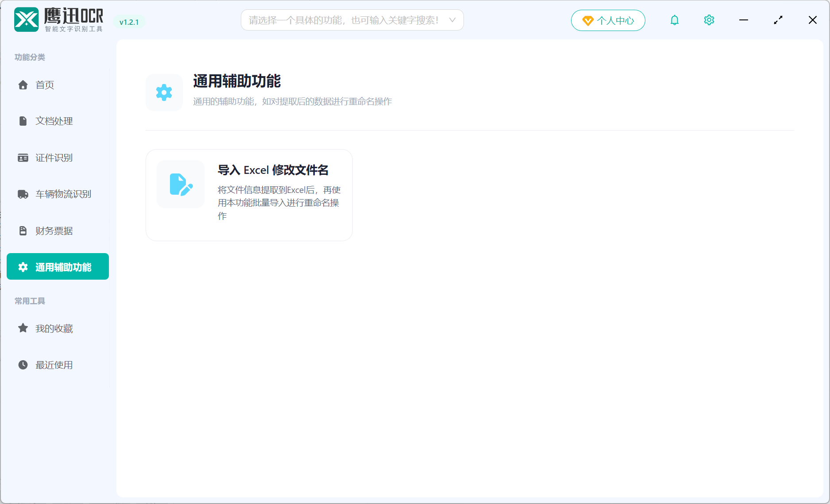Open 财务票据 category
The width and height of the screenshot is (830, 504).
pos(58,231)
